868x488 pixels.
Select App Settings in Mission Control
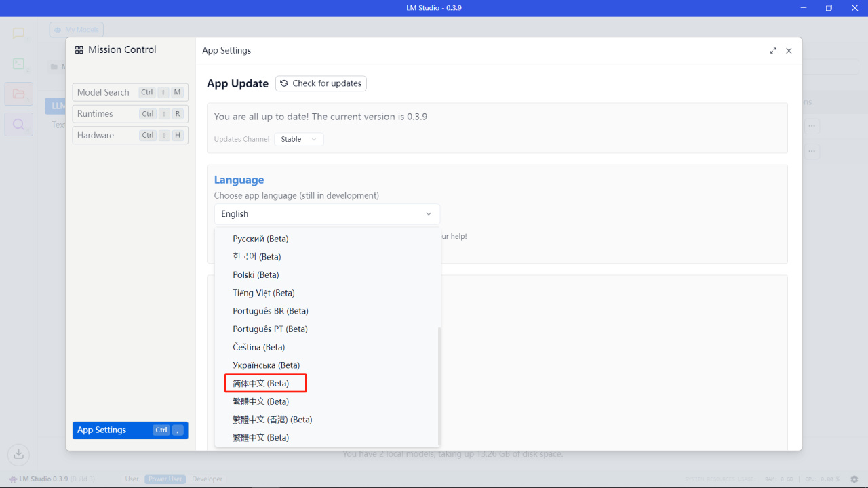130,430
